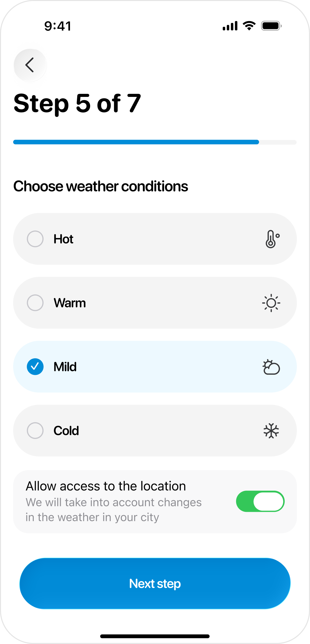310x644 pixels.
Task: Click the Cold option label
Action: pos(66,431)
